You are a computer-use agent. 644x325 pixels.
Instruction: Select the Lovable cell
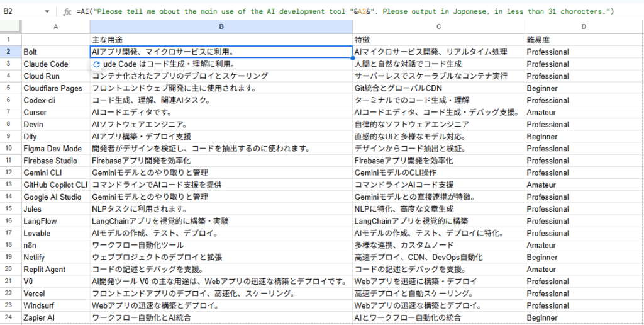click(56, 233)
